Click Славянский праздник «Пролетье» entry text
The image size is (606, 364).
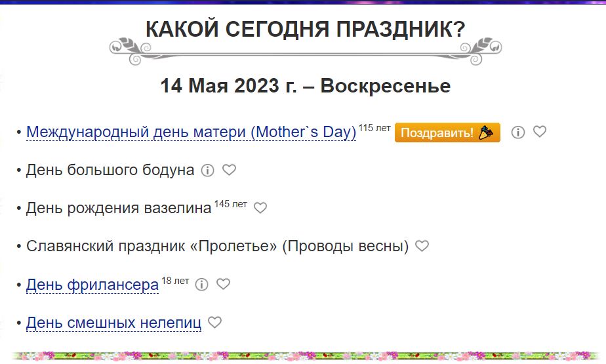pos(217,247)
